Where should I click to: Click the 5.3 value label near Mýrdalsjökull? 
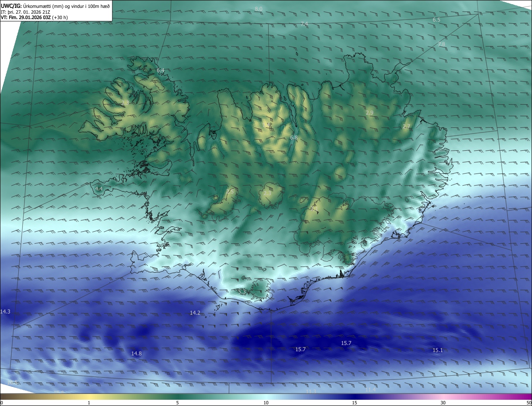[x=242, y=292]
